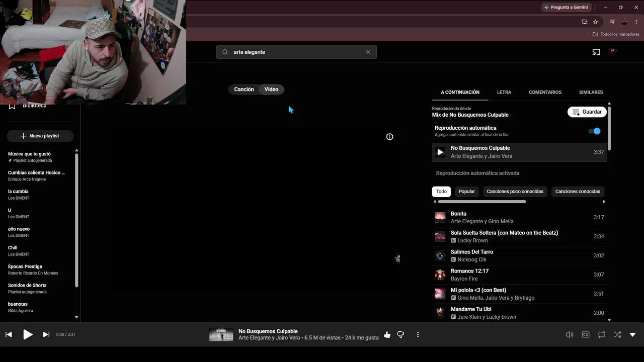
Task: Select the Todo filter chip
Action: pyautogui.click(x=441, y=192)
